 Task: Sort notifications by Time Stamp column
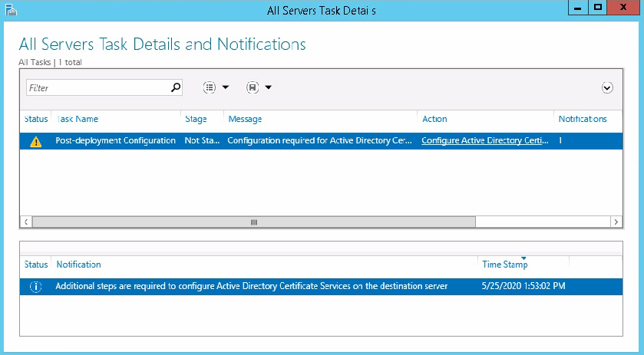(505, 265)
